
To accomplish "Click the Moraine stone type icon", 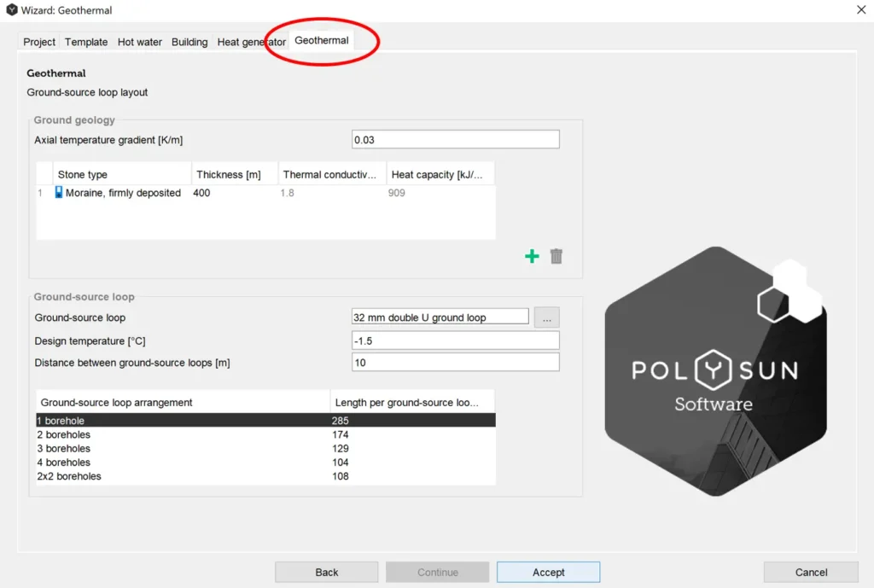I will [60, 193].
